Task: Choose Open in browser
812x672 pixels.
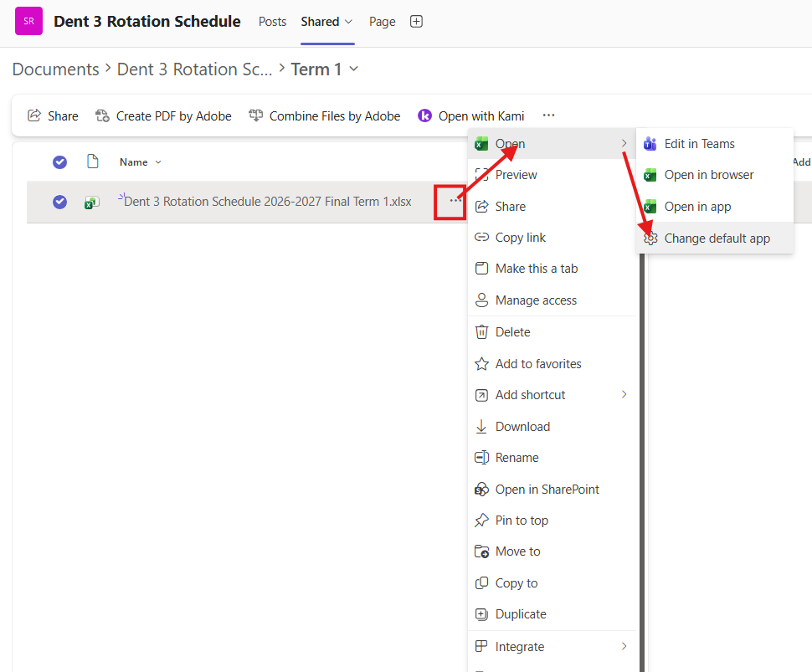Action: (x=715, y=175)
